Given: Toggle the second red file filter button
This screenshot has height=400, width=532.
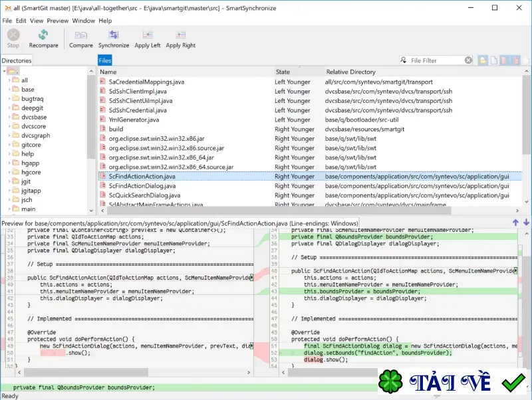Looking at the screenshot, I should (516, 60).
